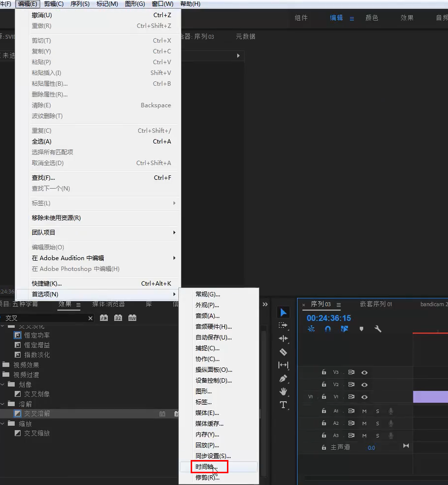
Task: Activate the Type tool
Action: [x=283, y=405]
